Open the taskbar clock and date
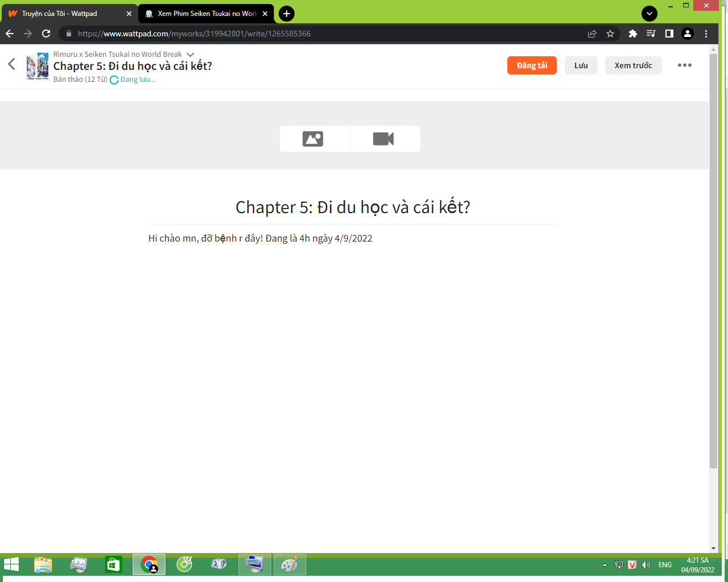 click(698, 565)
